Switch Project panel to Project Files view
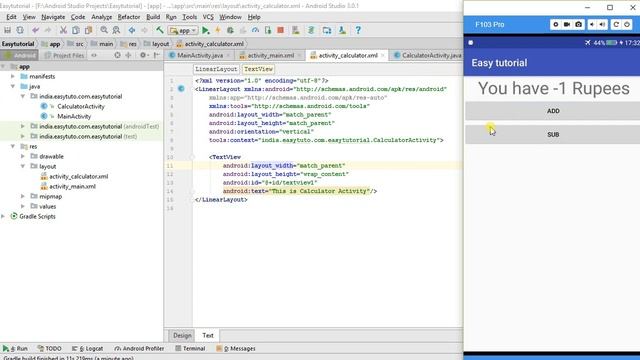Image resolution: width=640 pixels, height=360 pixels. (64, 55)
